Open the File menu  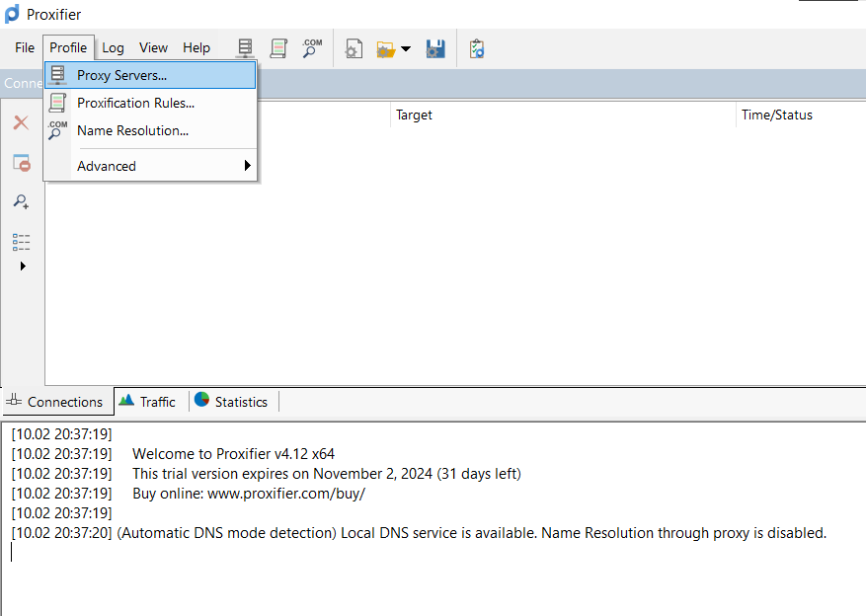(25, 48)
